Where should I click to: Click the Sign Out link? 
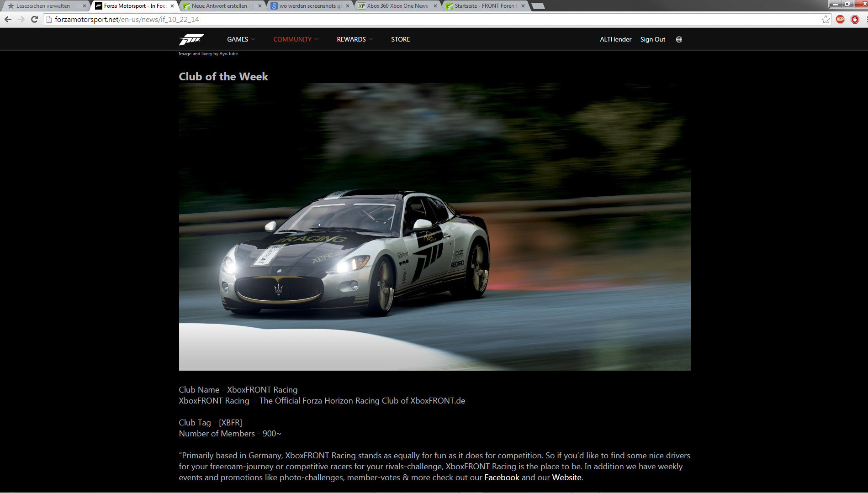[x=652, y=40]
